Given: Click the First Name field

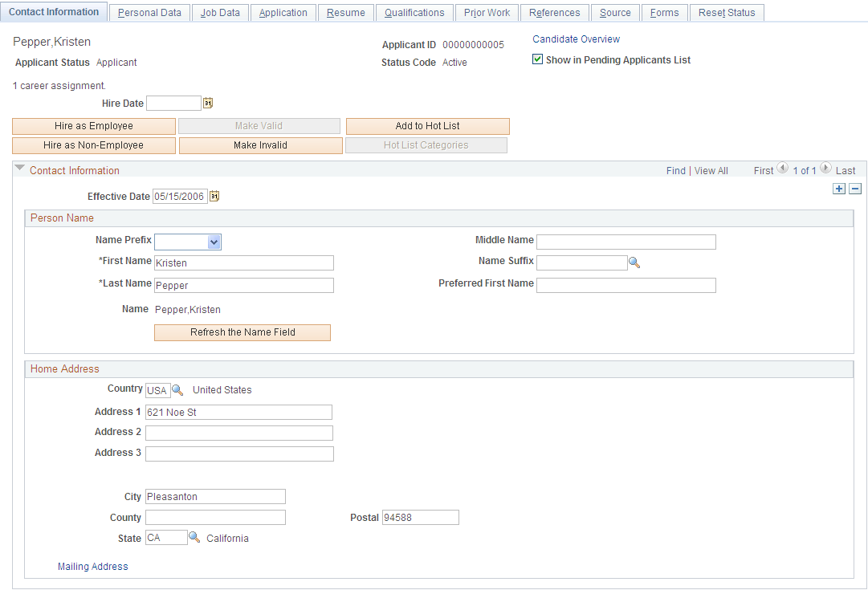Looking at the screenshot, I should (244, 263).
